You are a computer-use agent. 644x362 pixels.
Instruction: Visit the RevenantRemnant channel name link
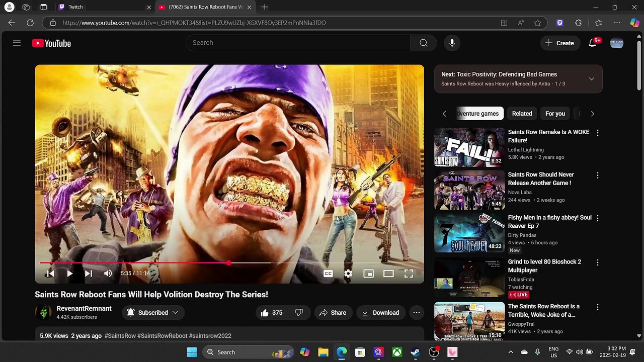84,308
